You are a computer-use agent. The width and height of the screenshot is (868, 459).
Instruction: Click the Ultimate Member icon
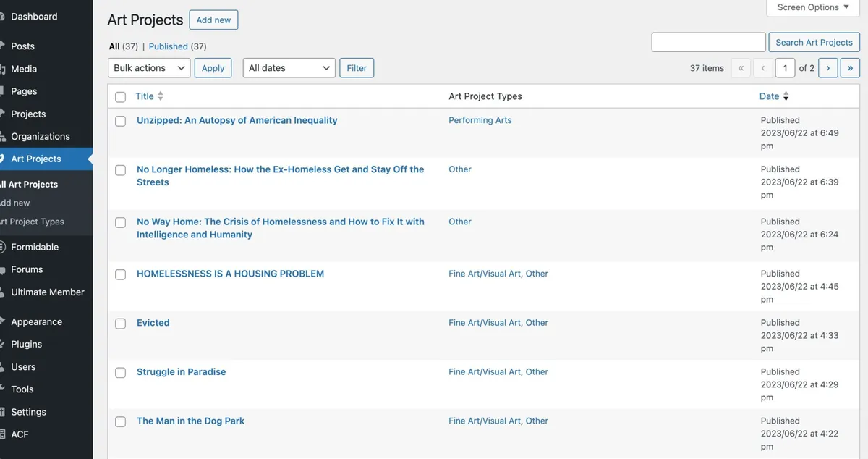[x=2, y=292]
